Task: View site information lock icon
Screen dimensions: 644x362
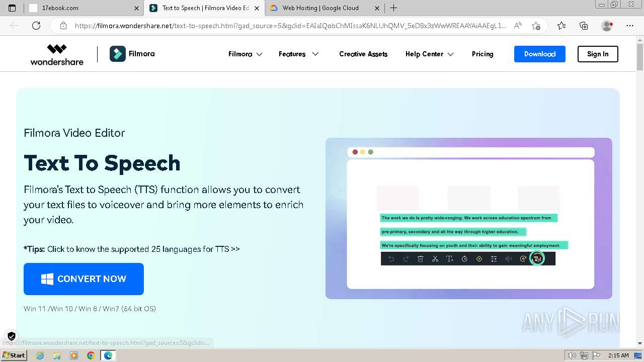Action: coord(63,26)
